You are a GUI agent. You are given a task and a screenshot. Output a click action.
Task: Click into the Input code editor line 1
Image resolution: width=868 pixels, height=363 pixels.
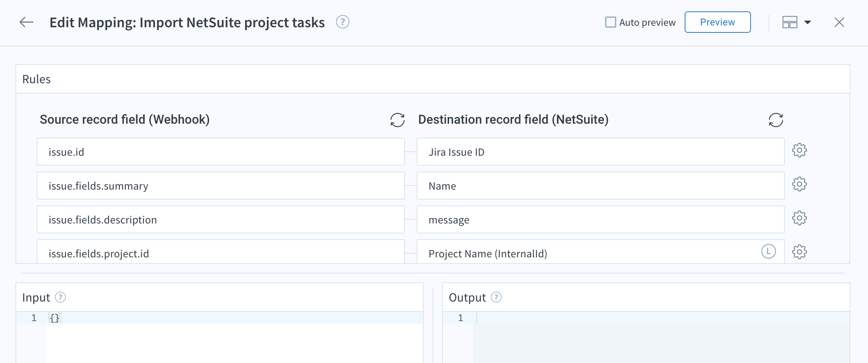[236, 318]
